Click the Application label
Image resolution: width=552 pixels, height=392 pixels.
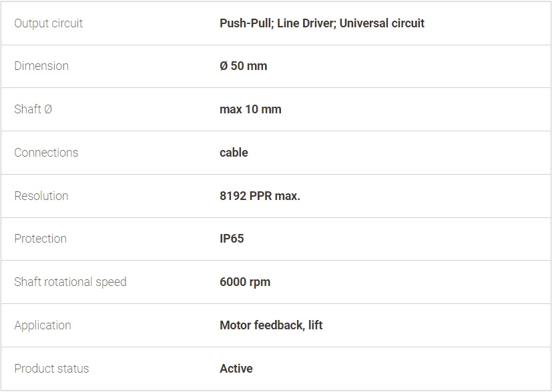coord(43,325)
